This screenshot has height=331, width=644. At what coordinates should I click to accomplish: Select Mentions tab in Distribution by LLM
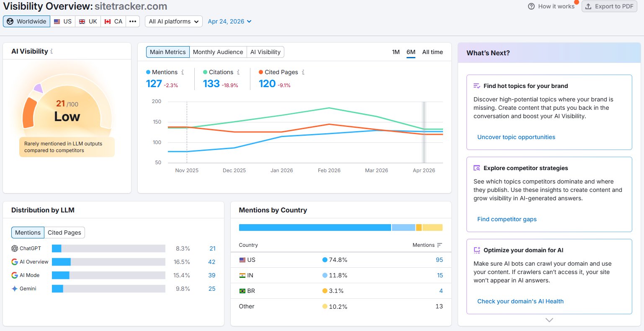(x=28, y=233)
